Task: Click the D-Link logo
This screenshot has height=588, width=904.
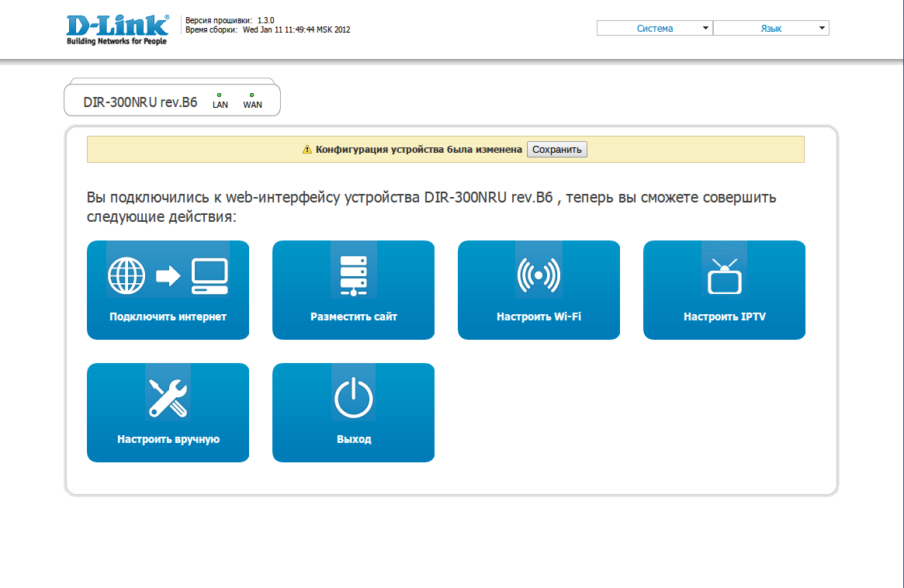Action: [x=118, y=30]
